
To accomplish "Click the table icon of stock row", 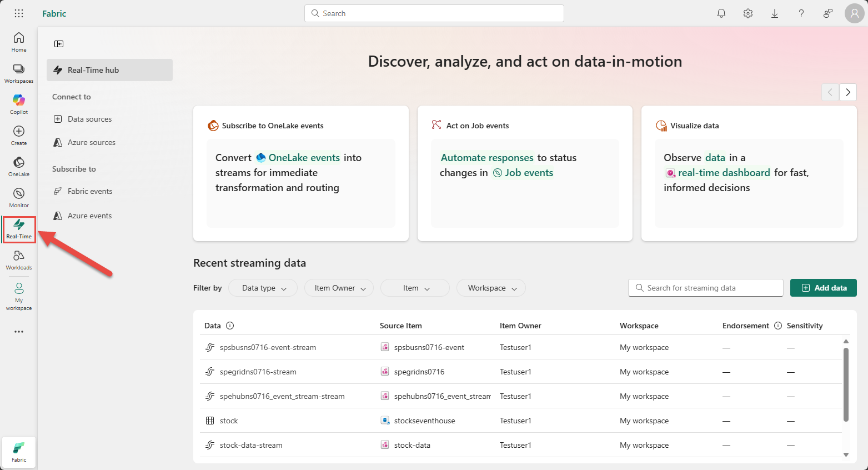I will pos(210,421).
